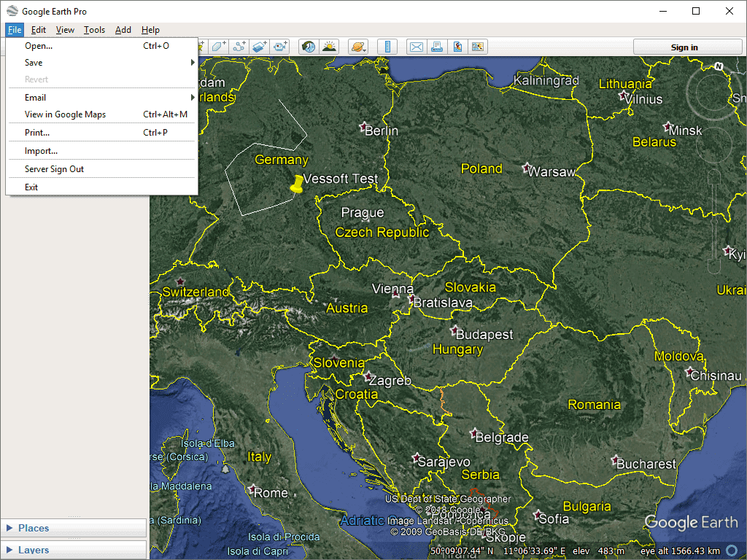Choose Print... from the File menu
747x560 pixels.
tap(101, 133)
